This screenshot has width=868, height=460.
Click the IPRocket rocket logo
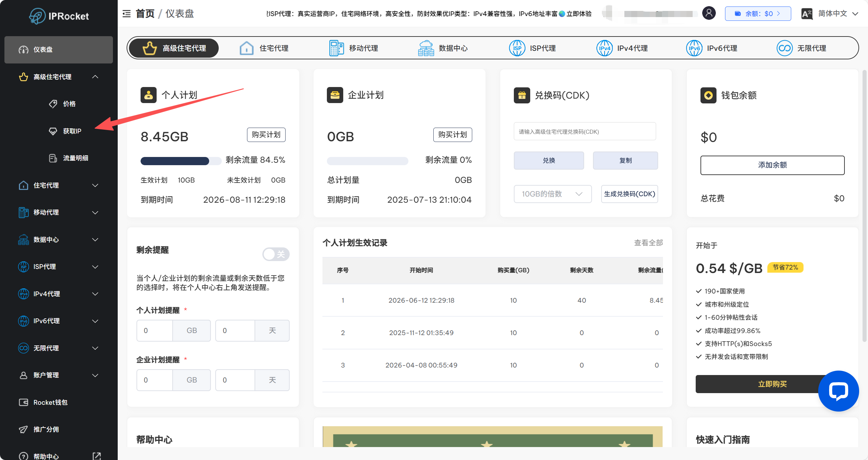[37, 16]
